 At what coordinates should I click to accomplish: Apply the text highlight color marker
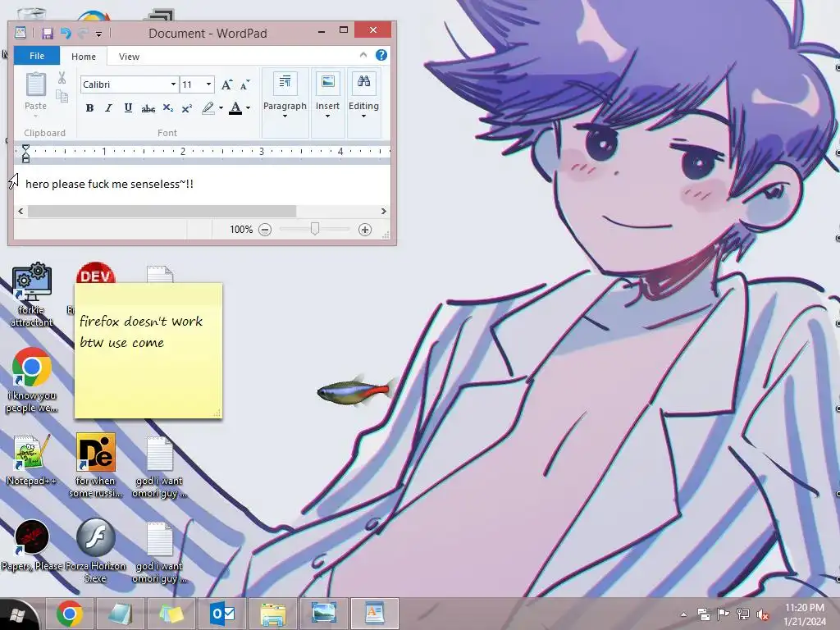pyautogui.click(x=208, y=108)
